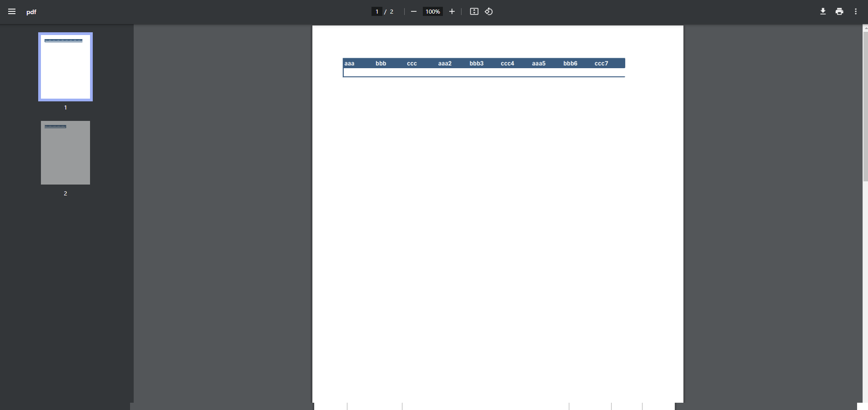Click the 'bbb3' table header cell

pyautogui.click(x=476, y=63)
